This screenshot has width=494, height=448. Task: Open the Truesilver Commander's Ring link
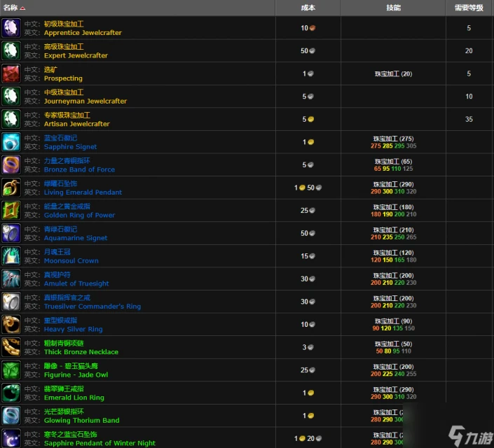(x=92, y=307)
